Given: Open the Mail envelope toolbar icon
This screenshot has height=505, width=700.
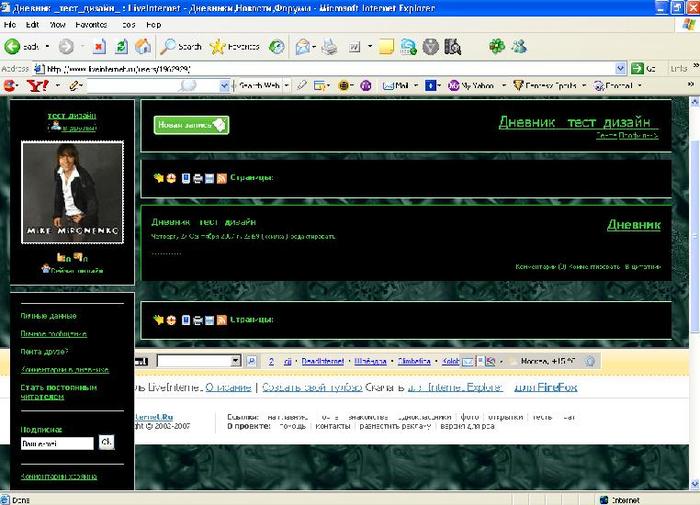Looking at the screenshot, I should pos(303,46).
